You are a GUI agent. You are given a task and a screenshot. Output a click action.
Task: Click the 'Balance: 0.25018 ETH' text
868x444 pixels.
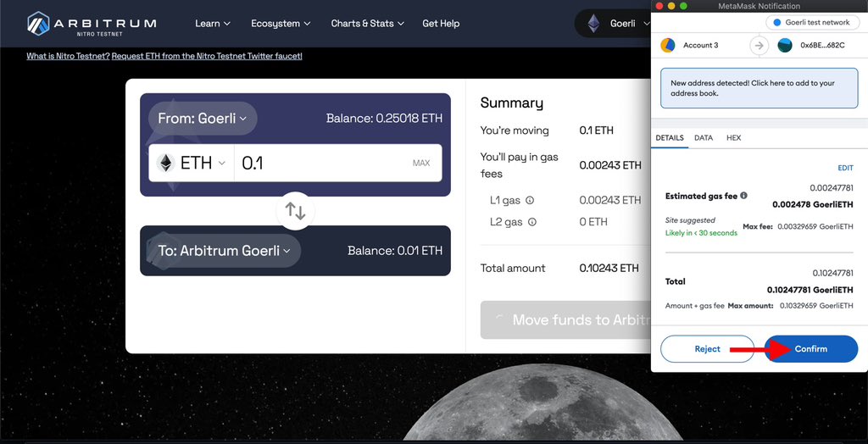384,119
